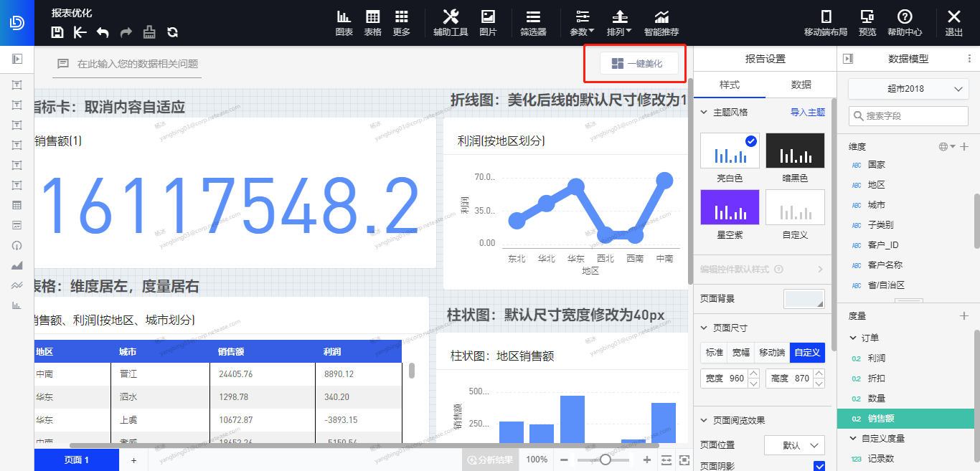Collapse the 订单 measure group
Viewport: 980px width, 471px height.
click(853, 338)
